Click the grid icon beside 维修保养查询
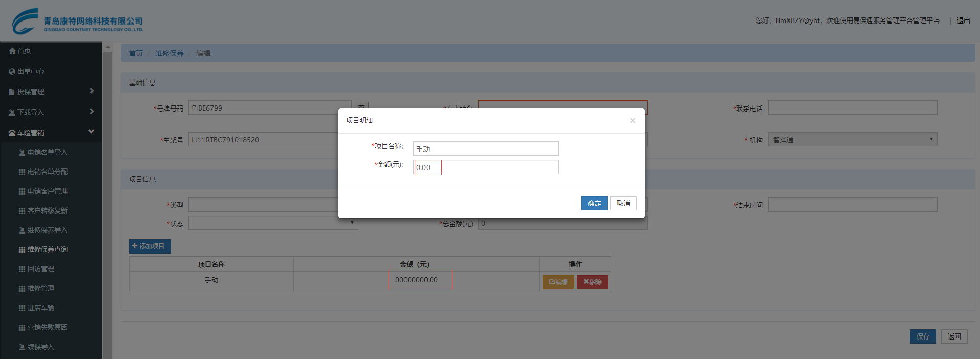Viewport: 980px width, 359px height. coord(22,250)
